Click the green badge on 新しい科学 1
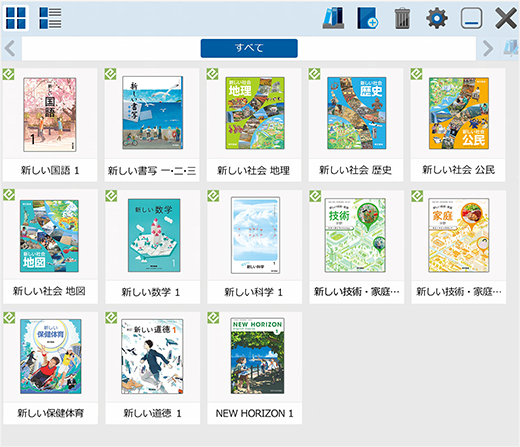Screen dimensions: 520x447 point(213,196)
